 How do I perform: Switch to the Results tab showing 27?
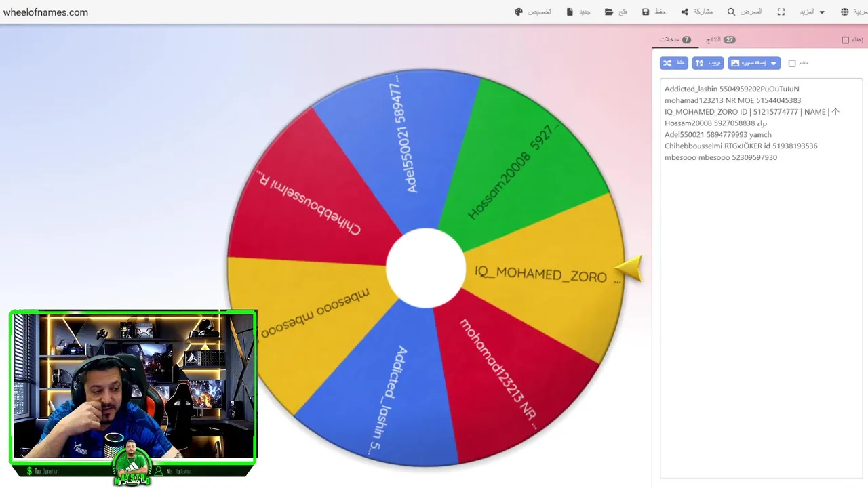click(x=720, y=40)
